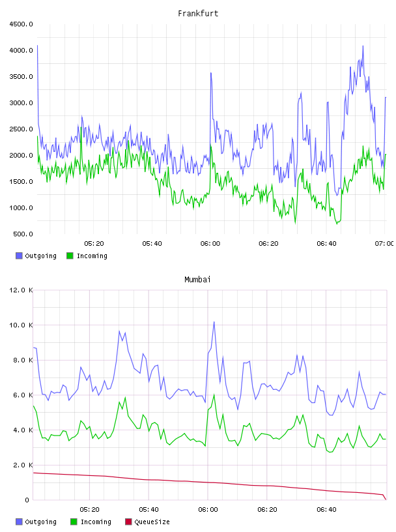Click the blue Outgoing swatch in Frankfurt legend

click(19, 256)
